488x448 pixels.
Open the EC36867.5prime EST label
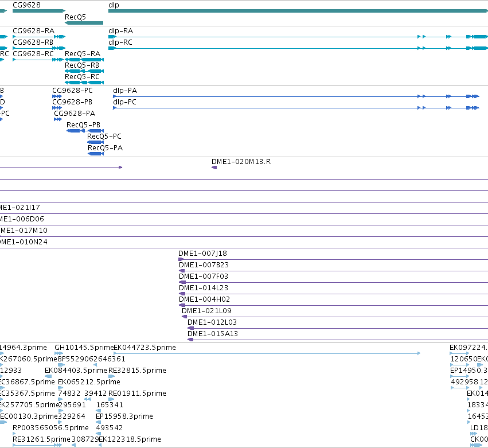click(x=28, y=382)
